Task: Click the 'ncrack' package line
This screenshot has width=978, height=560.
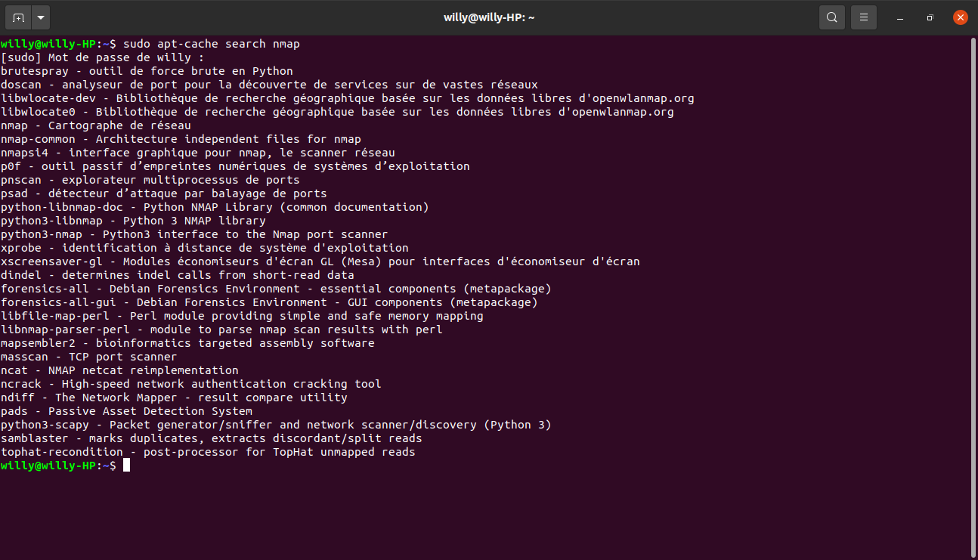Action: point(191,384)
